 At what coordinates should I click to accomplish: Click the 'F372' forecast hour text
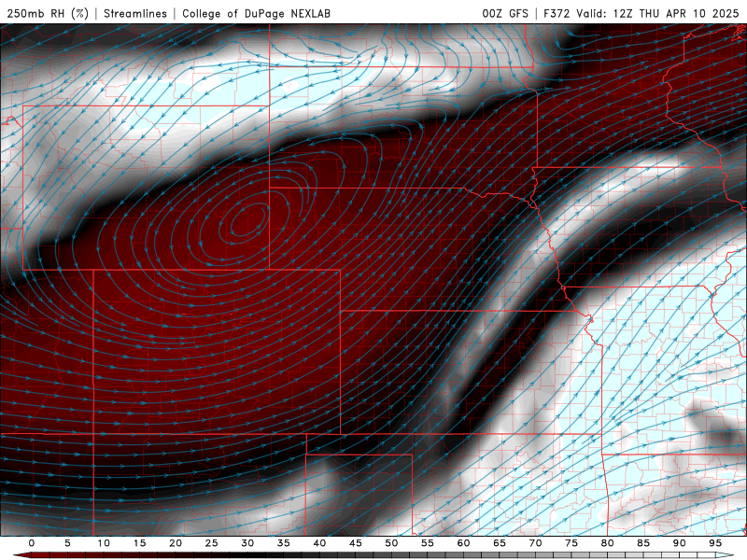(x=557, y=13)
